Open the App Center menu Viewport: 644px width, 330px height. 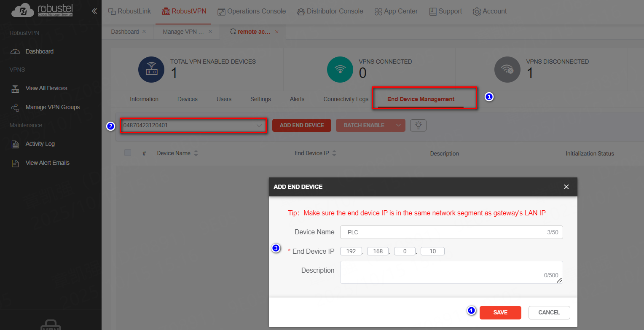pos(396,11)
